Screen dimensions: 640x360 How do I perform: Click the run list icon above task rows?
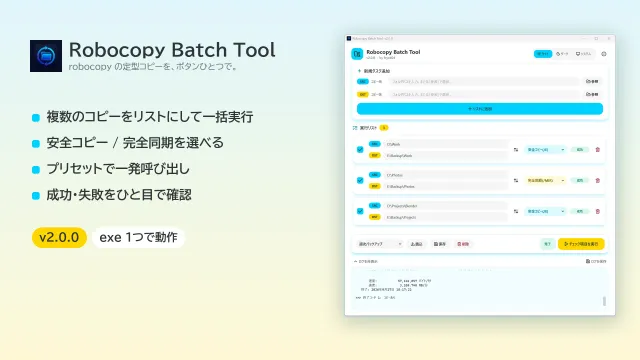(355, 128)
